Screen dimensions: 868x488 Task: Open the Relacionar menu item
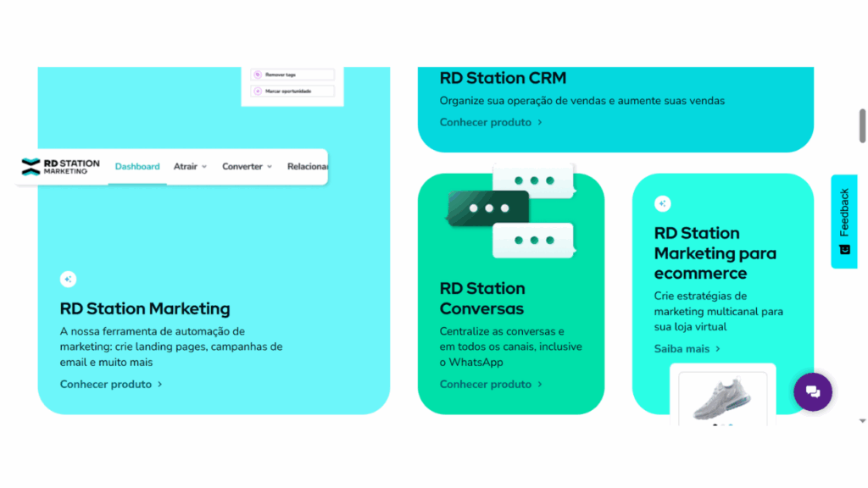tap(307, 167)
